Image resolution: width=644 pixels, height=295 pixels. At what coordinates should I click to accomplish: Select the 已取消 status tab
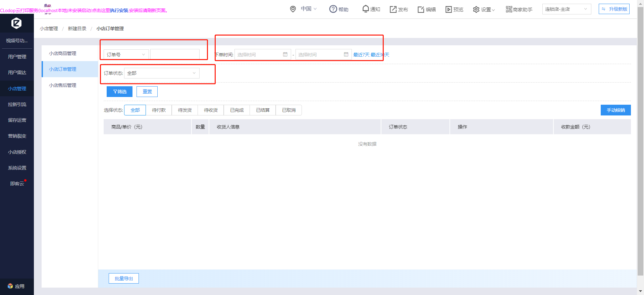(x=289, y=110)
